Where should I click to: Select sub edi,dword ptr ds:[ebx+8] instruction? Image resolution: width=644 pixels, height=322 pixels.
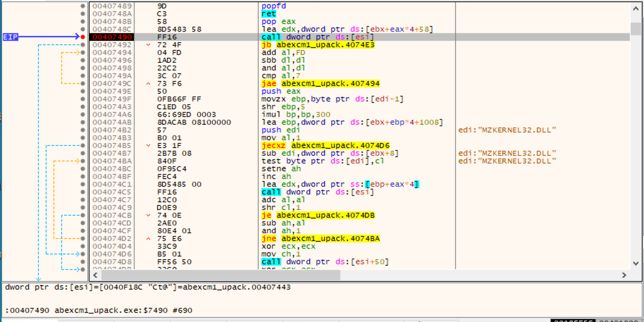330,153
